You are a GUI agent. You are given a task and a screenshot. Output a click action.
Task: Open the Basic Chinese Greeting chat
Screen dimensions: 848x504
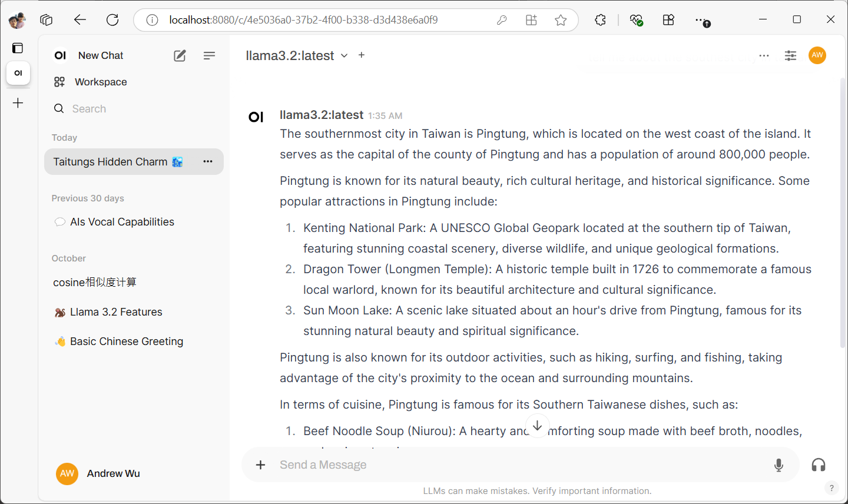coord(133,341)
